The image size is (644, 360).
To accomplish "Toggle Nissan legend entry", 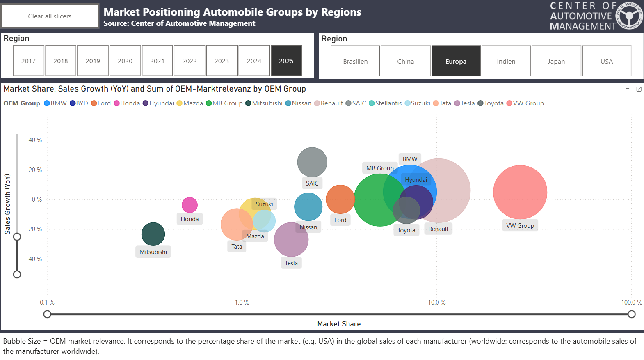I will click(x=299, y=103).
